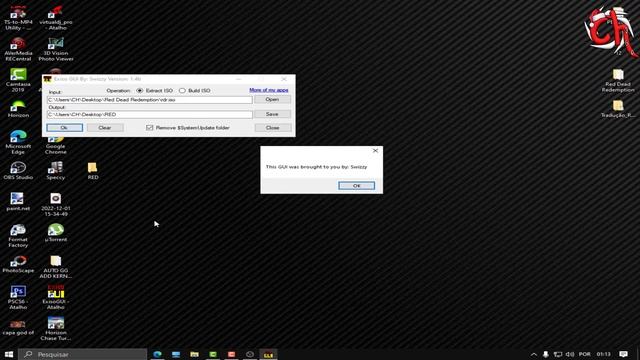Select Red Dead Redemption folder on desktop

pyautogui.click(x=618, y=80)
